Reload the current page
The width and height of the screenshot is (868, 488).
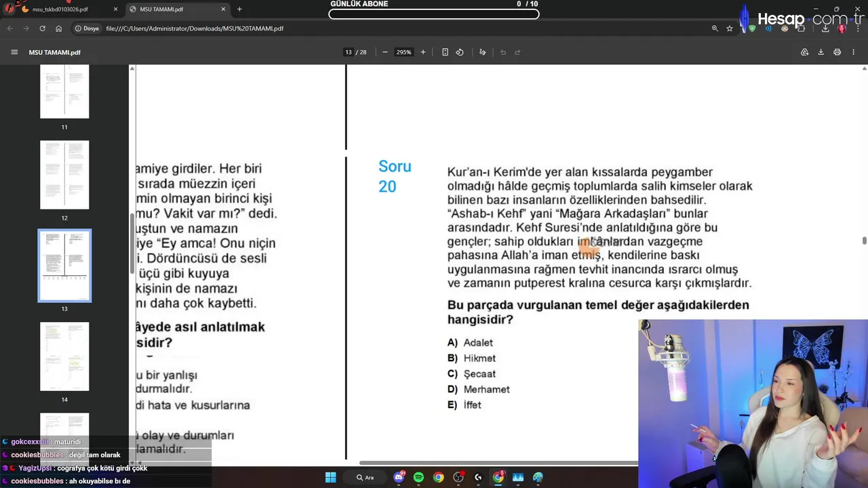tap(42, 28)
